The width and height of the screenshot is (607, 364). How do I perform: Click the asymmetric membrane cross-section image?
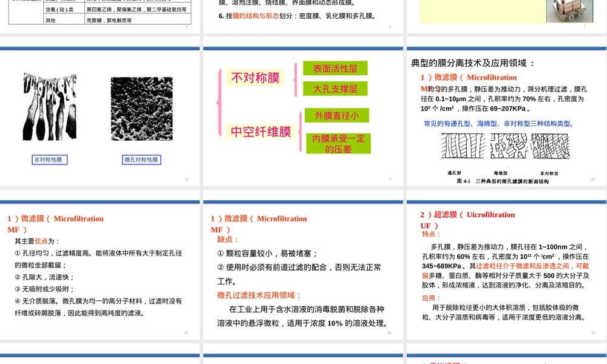(x=50, y=106)
